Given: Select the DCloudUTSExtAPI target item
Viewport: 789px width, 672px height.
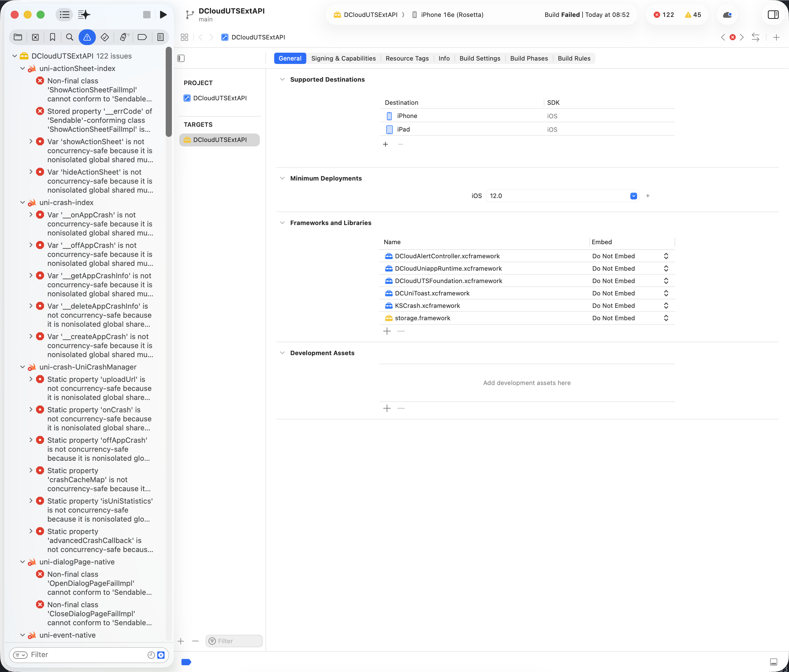Looking at the screenshot, I should pos(220,140).
